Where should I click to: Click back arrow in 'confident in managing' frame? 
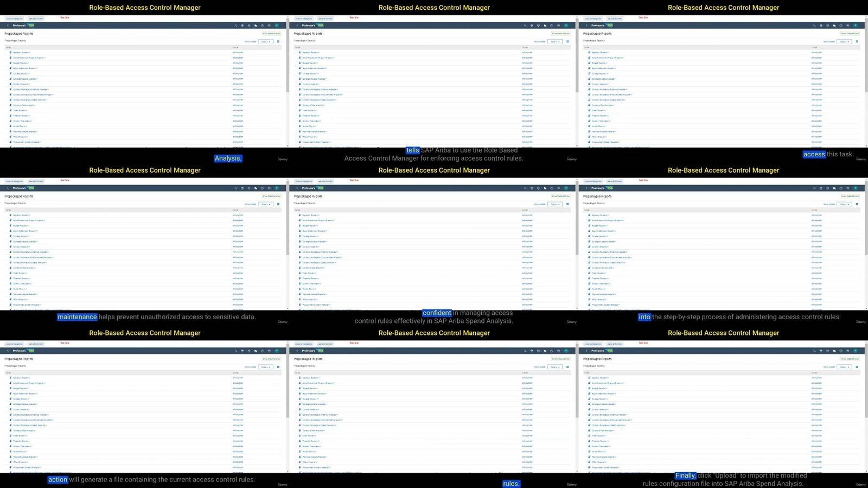coord(297,188)
